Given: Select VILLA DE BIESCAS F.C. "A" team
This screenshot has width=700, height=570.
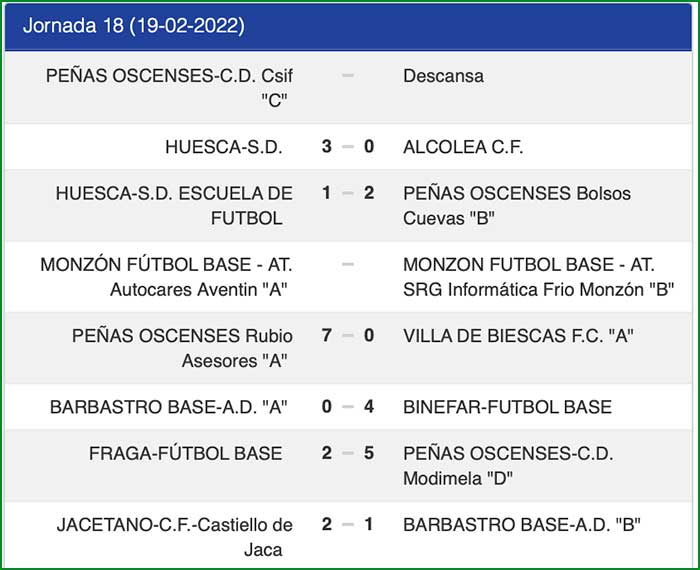Looking at the screenshot, I should tap(518, 336).
